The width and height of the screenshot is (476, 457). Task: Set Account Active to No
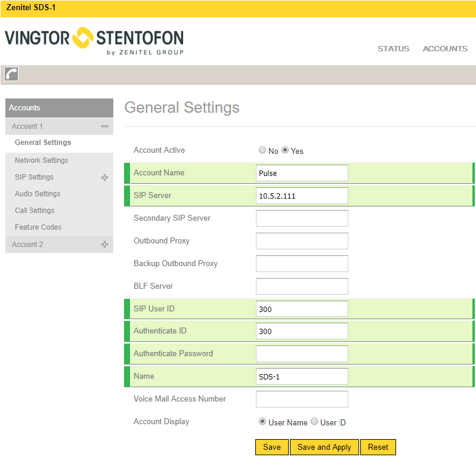(262, 150)
